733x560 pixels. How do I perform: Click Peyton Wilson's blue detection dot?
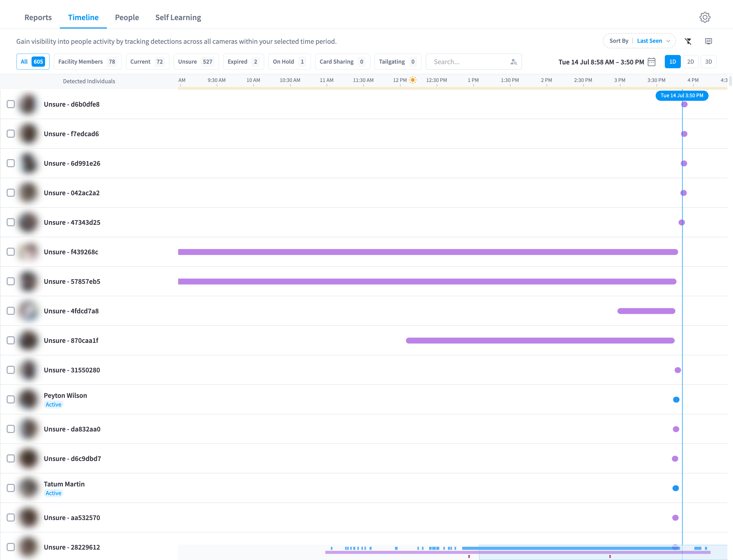[x=676, y=400]
